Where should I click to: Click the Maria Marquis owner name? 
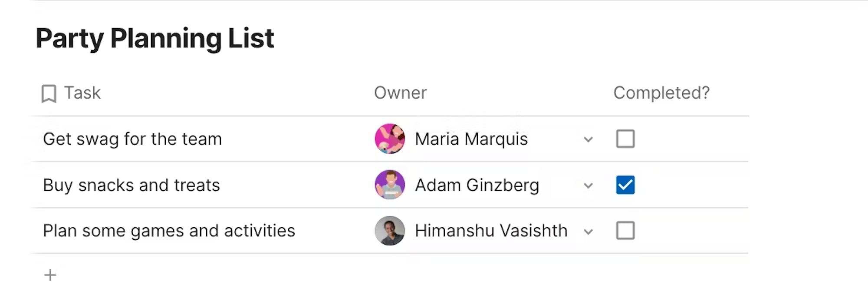[471, 139]
